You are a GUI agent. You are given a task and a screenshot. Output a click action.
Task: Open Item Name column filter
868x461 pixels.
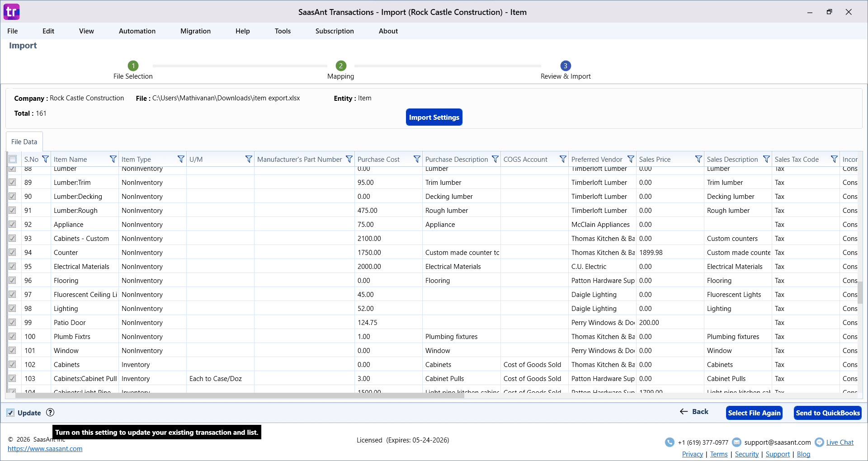click(113, 159)
